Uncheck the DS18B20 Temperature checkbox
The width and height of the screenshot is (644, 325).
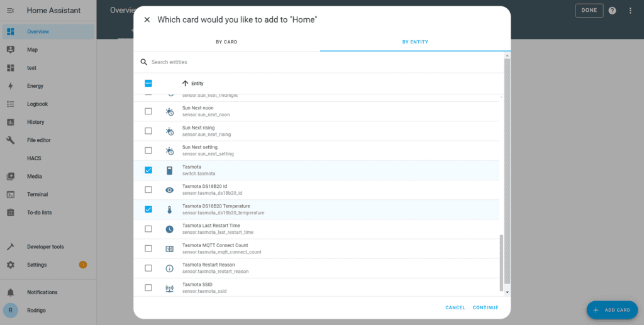[x=148, y=209]
